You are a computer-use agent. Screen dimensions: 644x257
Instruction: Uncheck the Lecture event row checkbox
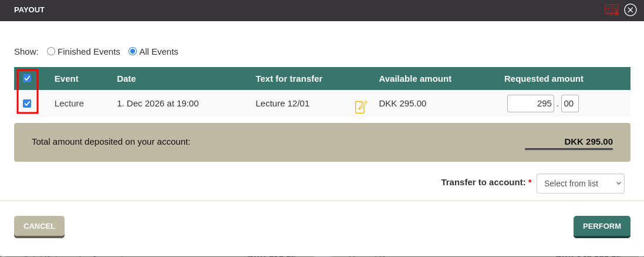(x=27, y=104)
